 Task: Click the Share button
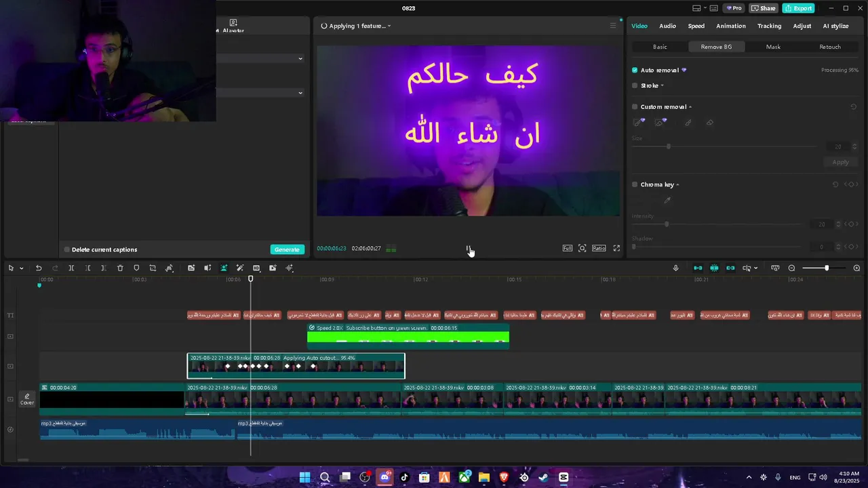[764, 8]
